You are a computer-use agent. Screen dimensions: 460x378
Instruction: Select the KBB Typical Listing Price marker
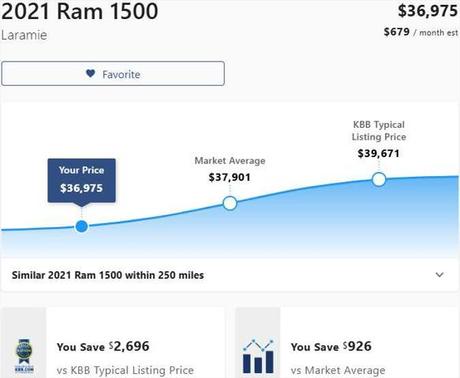tap(379, 179)
